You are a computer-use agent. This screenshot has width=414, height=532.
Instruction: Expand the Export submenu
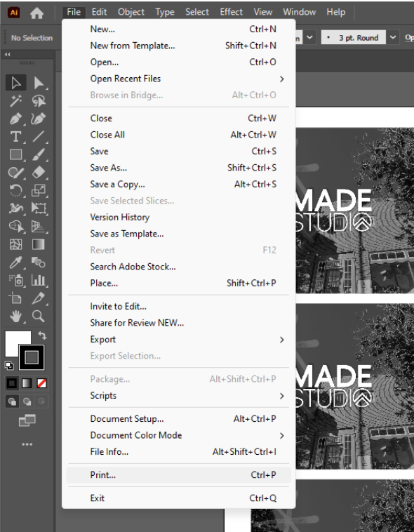pyautogui.click(x=178, y=339)
